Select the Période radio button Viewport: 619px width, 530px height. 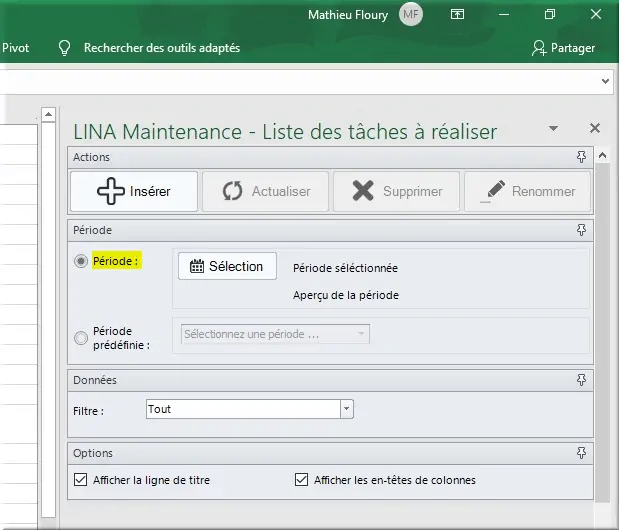click(81, 261)
